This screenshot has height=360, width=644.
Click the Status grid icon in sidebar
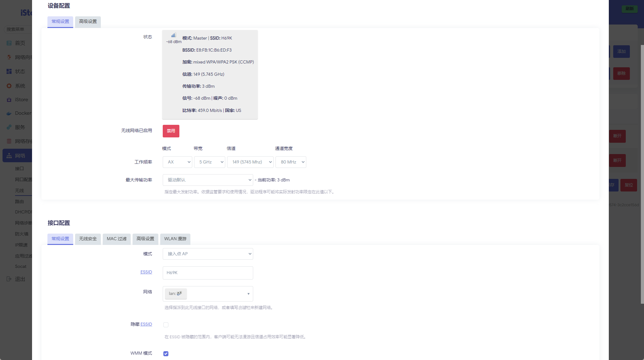click(x=9, y=71)
